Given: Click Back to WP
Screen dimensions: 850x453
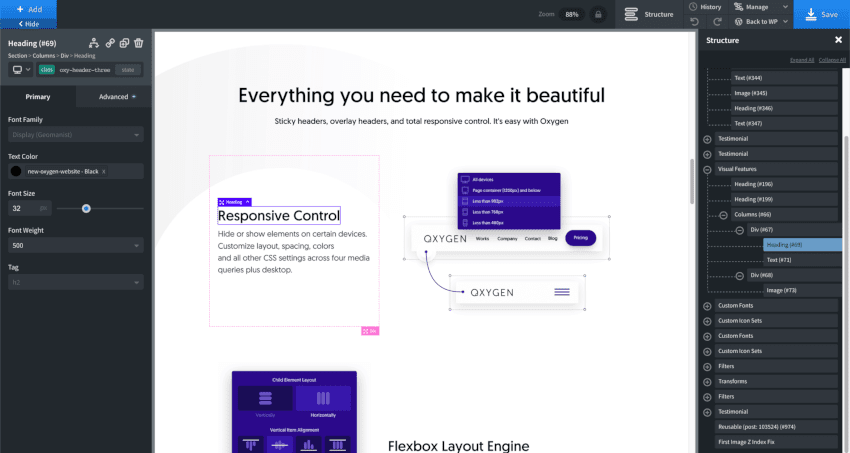Looking at the screenshot, I should pos(756,22).
